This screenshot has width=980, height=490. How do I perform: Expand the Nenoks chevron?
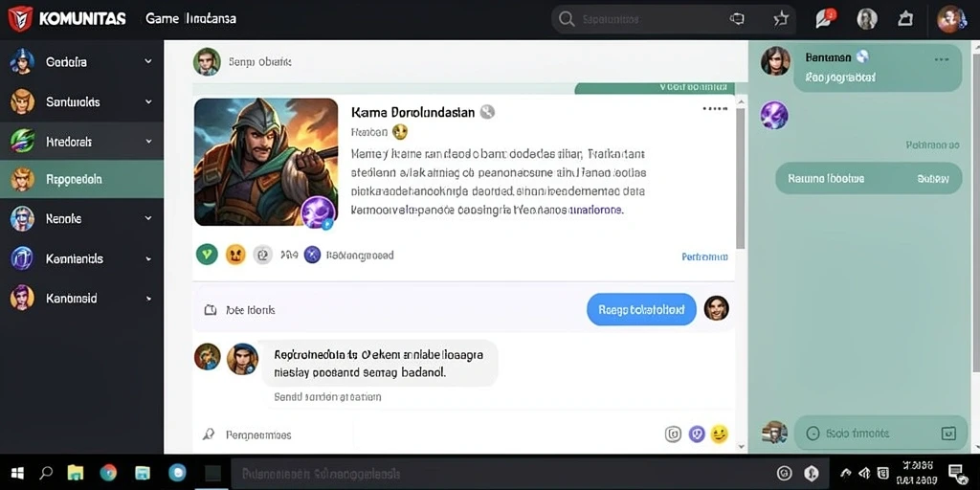148,218
